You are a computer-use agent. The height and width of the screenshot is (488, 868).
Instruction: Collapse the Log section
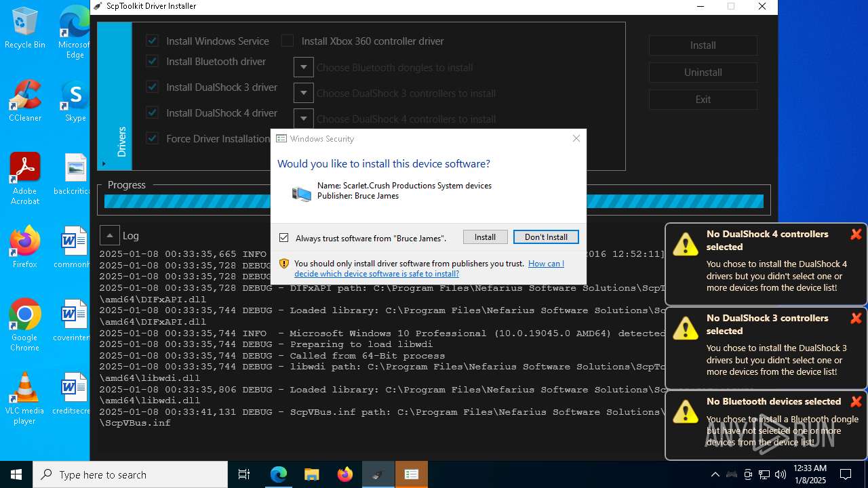point(110,235)
